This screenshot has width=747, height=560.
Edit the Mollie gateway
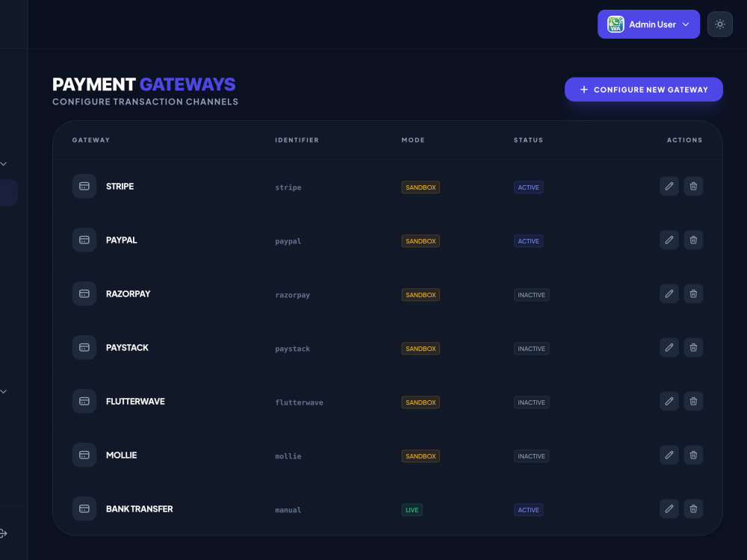click(x=669, y=455)
